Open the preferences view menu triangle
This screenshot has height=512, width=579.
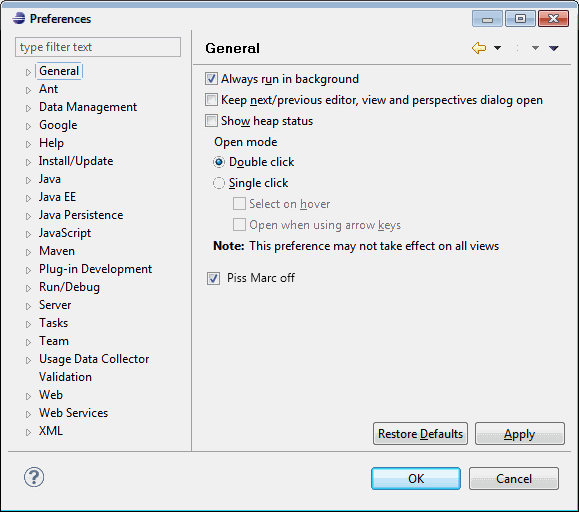(554, 48)
